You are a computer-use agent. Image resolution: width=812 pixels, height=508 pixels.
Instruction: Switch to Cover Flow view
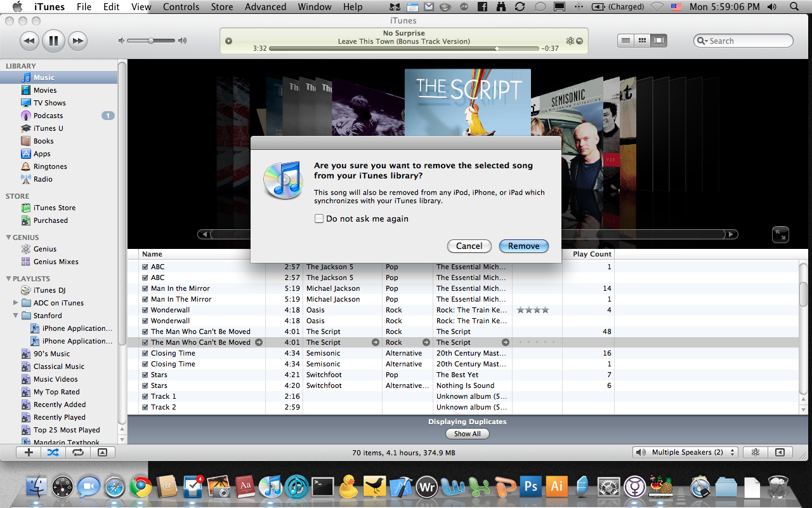[x=659, y=41]
